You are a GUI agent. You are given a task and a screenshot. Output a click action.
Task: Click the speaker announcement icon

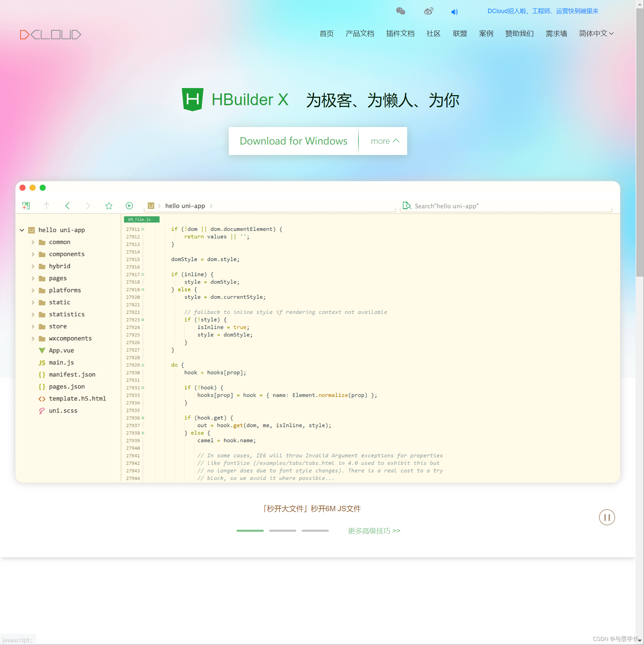click(x=454, y=12)
